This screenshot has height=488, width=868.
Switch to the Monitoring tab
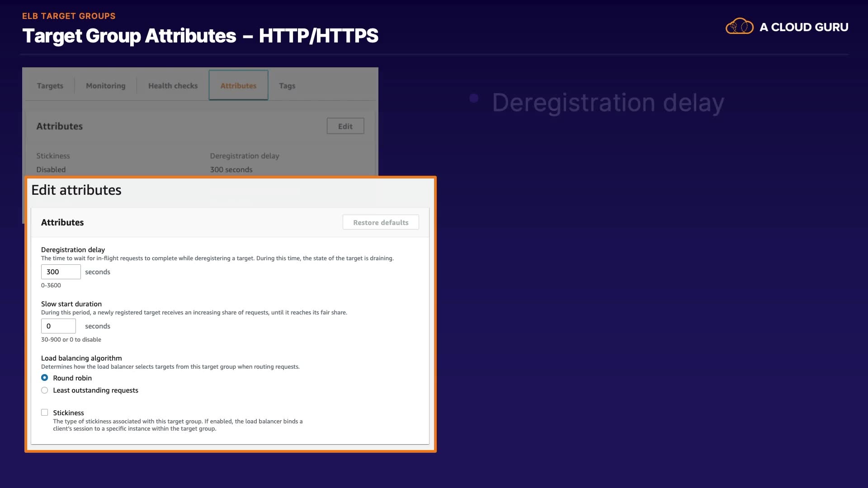(105, 86)
